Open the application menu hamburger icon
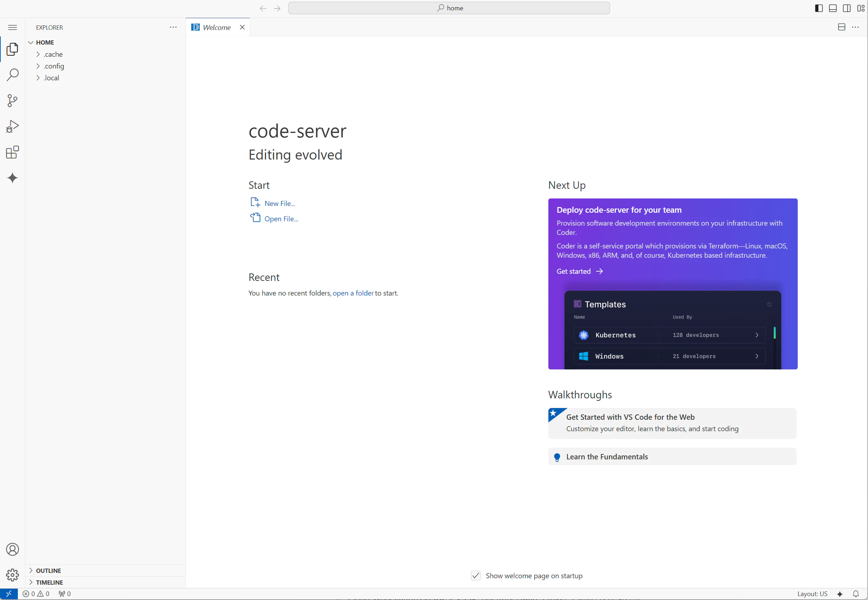868x600 pixels. click(12, 27)
